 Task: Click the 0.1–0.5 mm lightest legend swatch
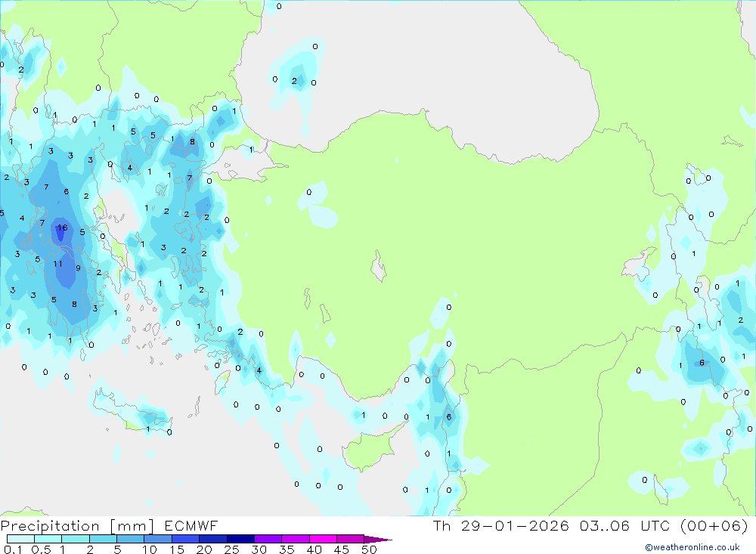click(20, 539)
